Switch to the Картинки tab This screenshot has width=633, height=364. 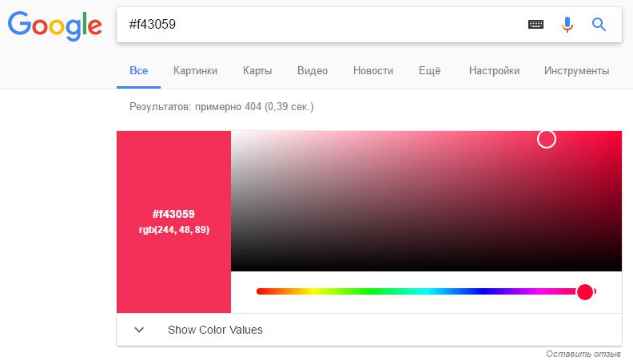195,71
